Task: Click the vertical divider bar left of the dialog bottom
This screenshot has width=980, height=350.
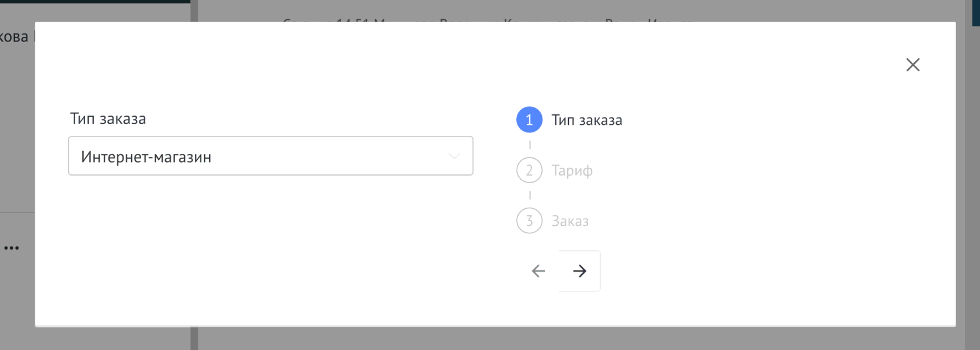Action: (x=194, y=338)
